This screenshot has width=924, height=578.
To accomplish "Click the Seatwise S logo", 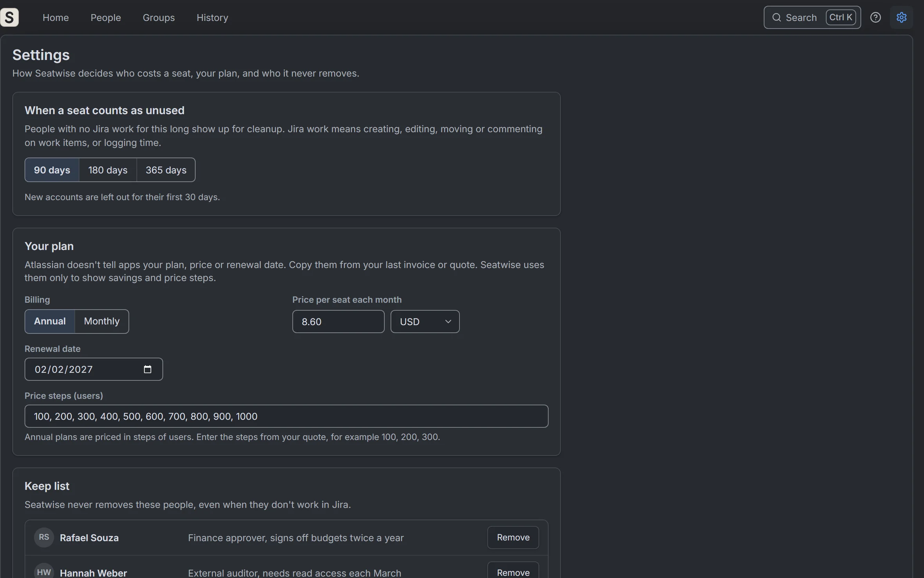I will 9,17.
